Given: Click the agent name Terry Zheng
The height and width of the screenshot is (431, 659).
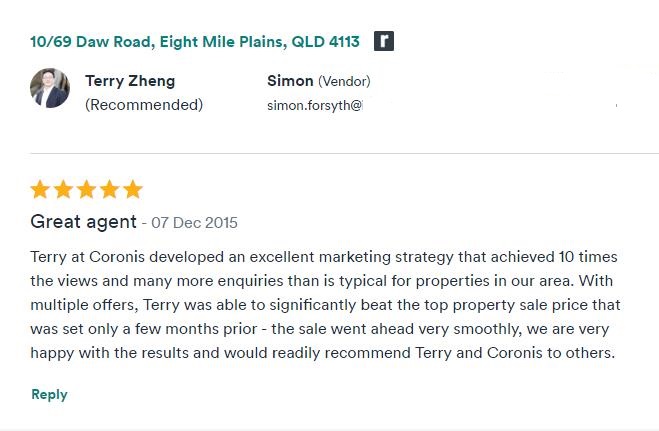Looking at the screenshot, I should coord(130,81).
